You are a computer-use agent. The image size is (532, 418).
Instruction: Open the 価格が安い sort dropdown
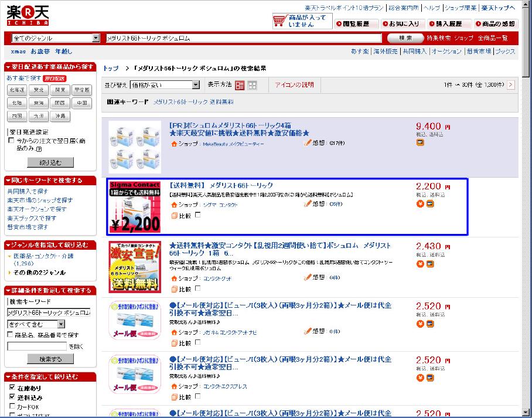click(x=165, y=85)
